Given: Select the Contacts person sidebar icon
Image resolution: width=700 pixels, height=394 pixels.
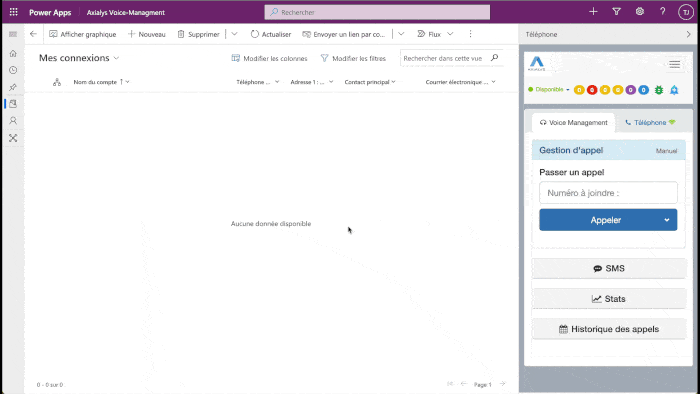Looking at the screenshot, I should coord(13,120).
